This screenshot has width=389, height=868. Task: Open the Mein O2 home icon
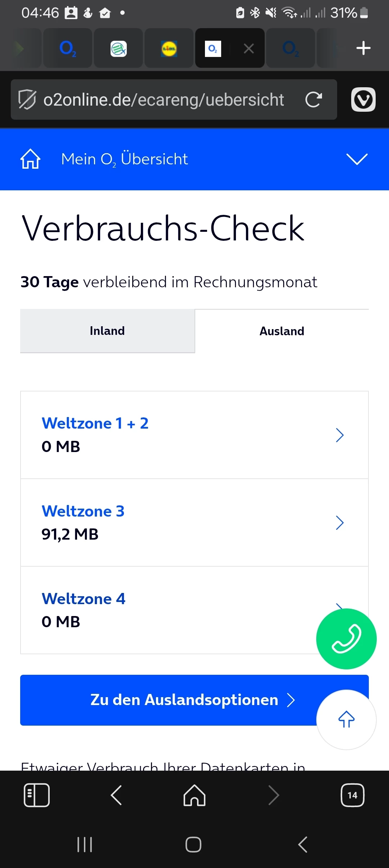pyautogui.click(x=30, y=159)
